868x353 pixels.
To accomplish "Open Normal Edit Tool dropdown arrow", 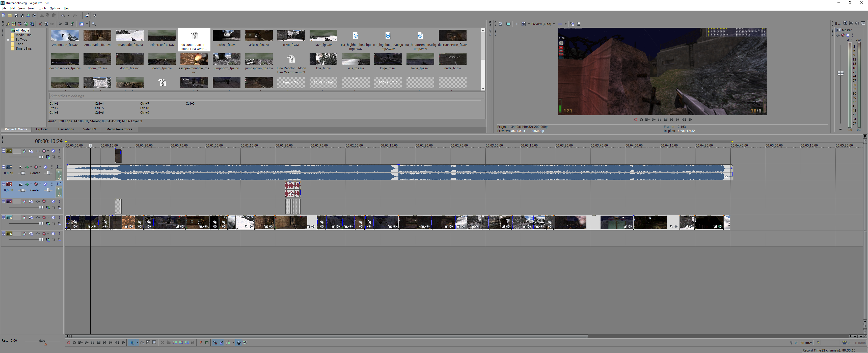I will click(138, 343).
